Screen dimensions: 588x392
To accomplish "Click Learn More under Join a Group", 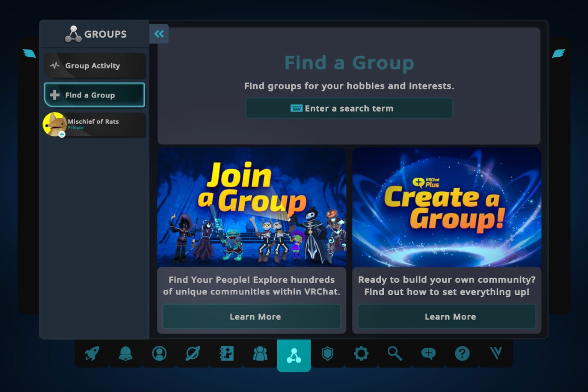I will pos(252,317).
